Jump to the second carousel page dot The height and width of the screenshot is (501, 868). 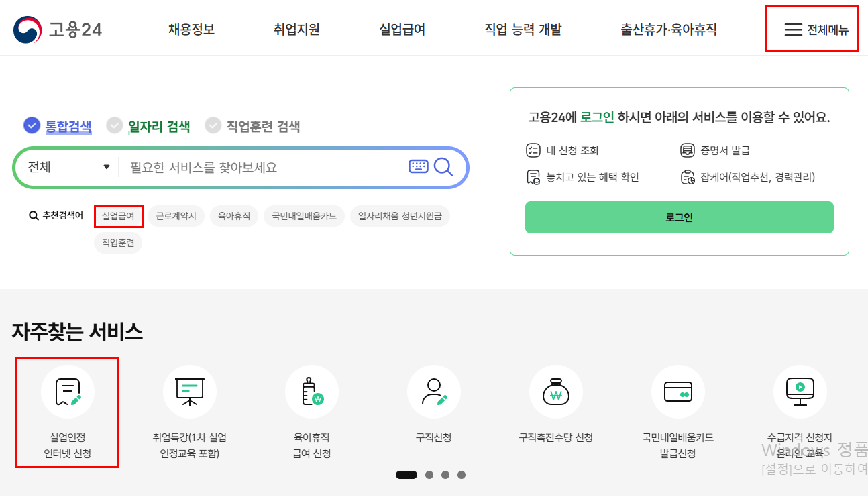[429, 474]
